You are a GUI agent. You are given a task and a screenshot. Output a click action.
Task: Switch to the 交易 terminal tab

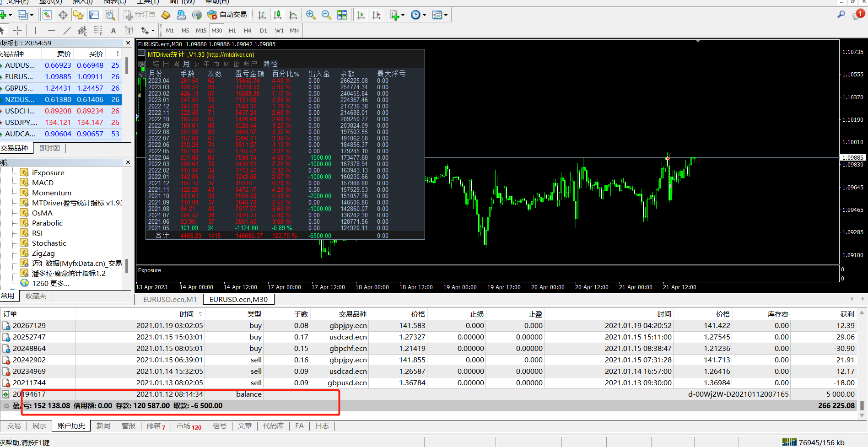tap(14, 426)
